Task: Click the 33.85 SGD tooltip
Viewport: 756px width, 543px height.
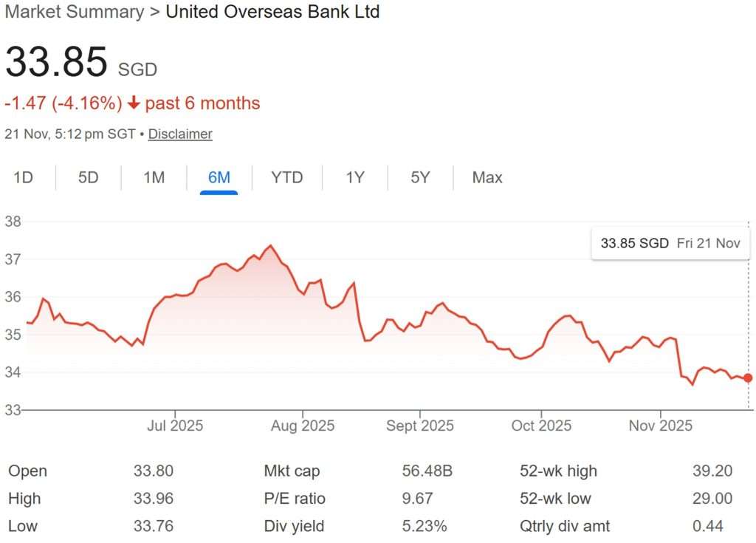Action: 670,242
